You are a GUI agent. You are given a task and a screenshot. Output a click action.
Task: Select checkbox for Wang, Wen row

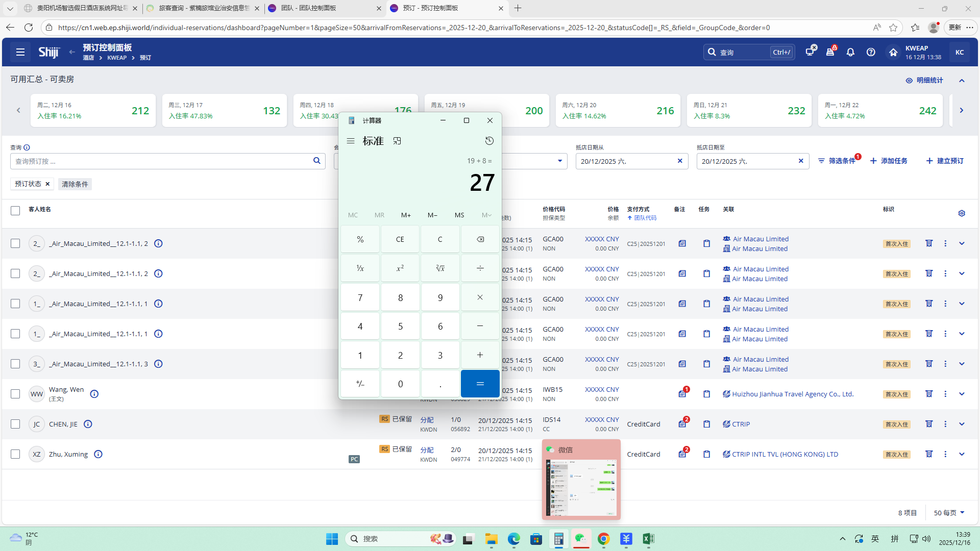pos(15,394)
